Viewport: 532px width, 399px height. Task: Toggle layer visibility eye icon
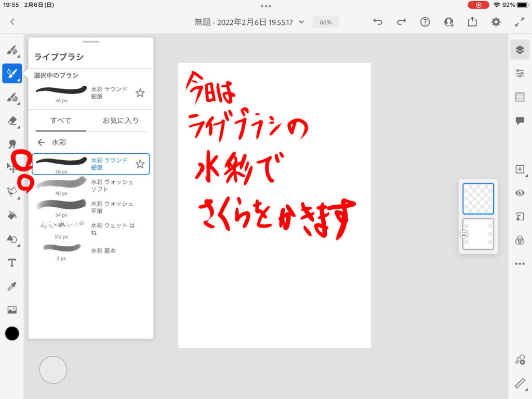click(x=520, y=193)
